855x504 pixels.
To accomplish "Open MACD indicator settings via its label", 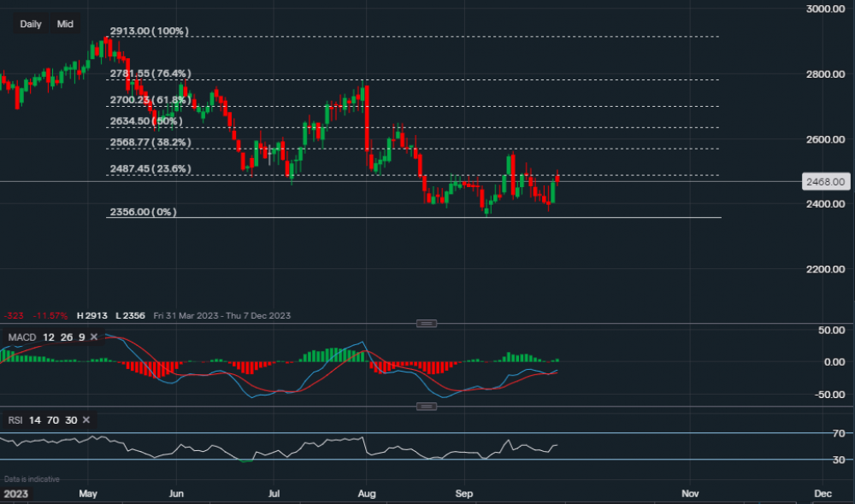I will click(22, 337).
